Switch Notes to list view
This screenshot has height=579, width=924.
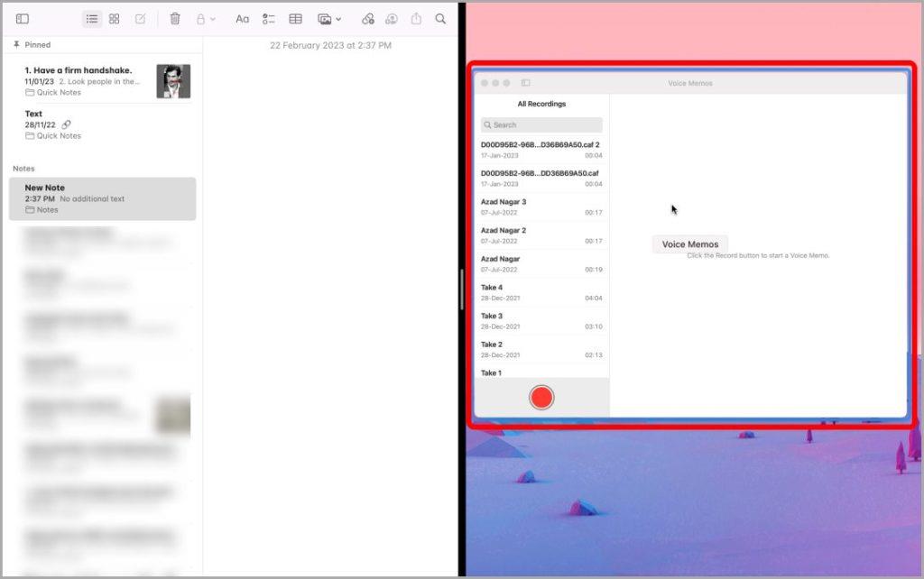coord(92,19)
